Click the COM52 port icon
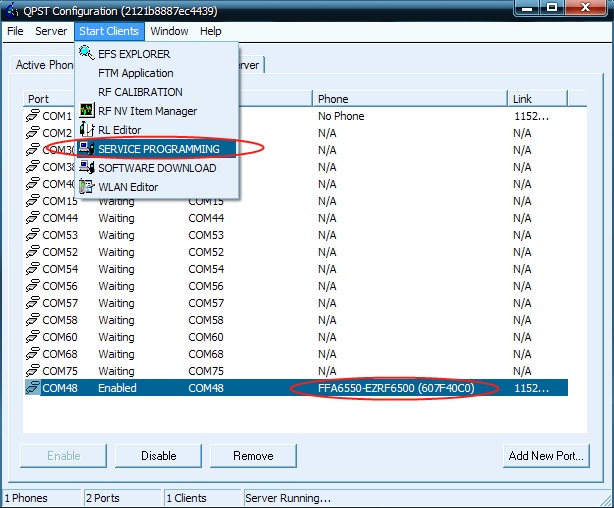Viewport: 614px width, 508px height. [x=33, y=252]
